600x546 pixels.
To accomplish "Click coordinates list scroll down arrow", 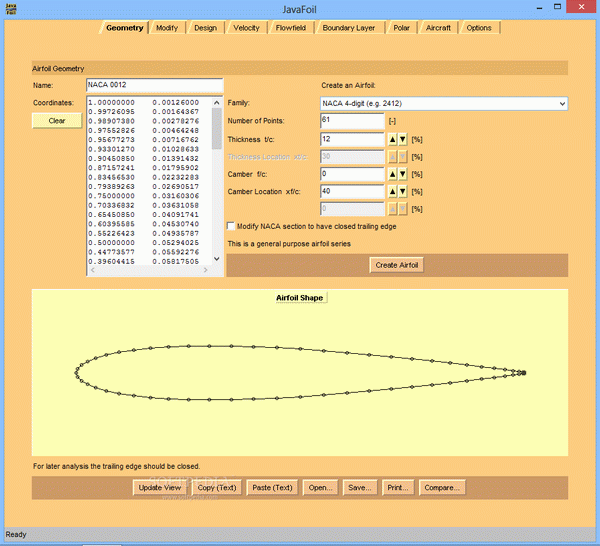I will pos(217,259).
